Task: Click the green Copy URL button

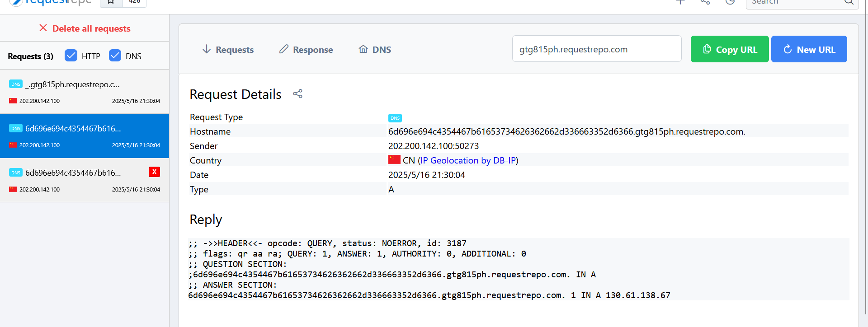Action: tap(730, 49)
